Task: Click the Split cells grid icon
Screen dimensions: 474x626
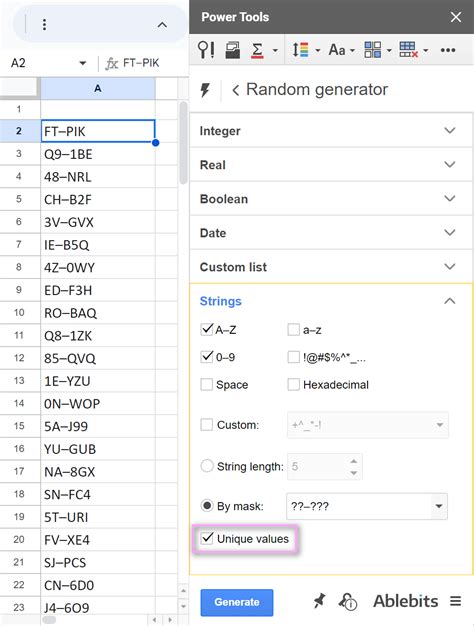Action: pyautogui.click(x=373, y=50)
